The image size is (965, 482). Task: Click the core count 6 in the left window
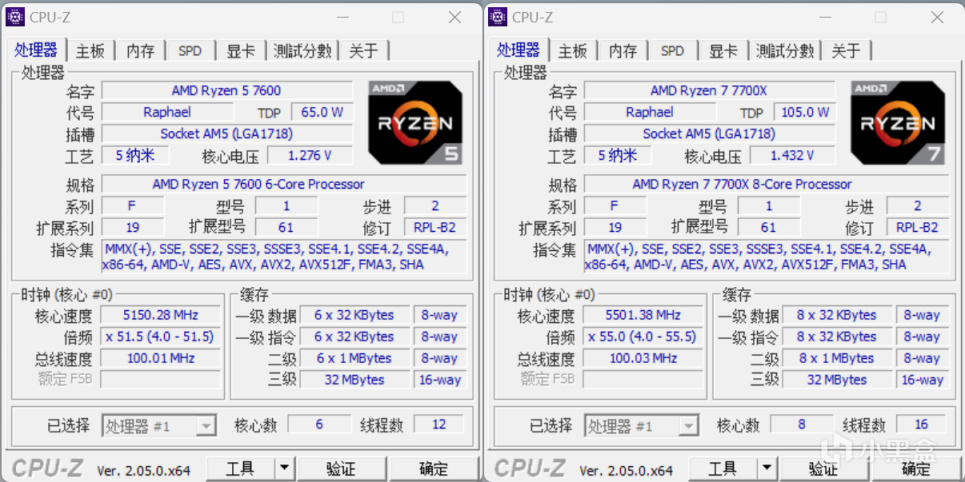[319, 424]
